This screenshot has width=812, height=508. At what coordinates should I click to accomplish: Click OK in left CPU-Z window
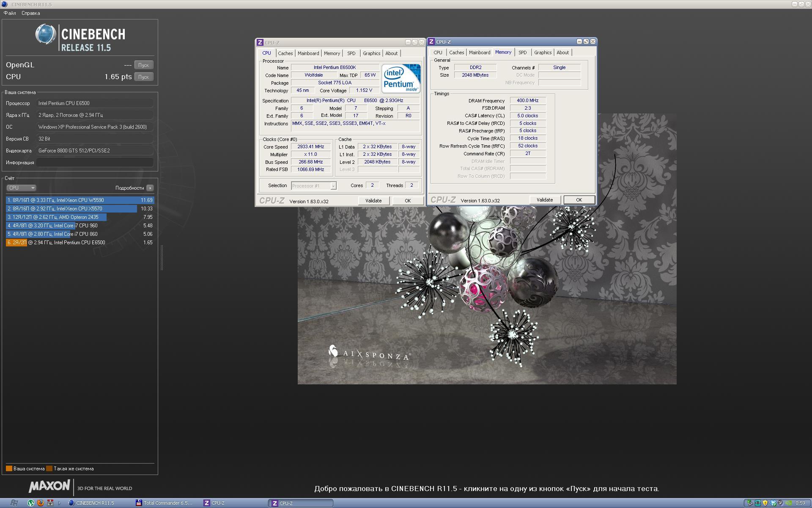coord(408,201)
